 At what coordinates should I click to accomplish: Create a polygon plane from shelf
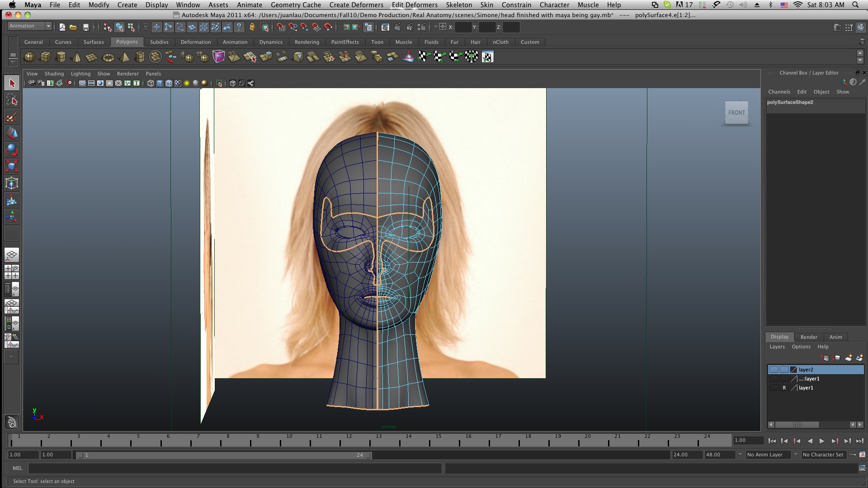[x=92, y=57]
